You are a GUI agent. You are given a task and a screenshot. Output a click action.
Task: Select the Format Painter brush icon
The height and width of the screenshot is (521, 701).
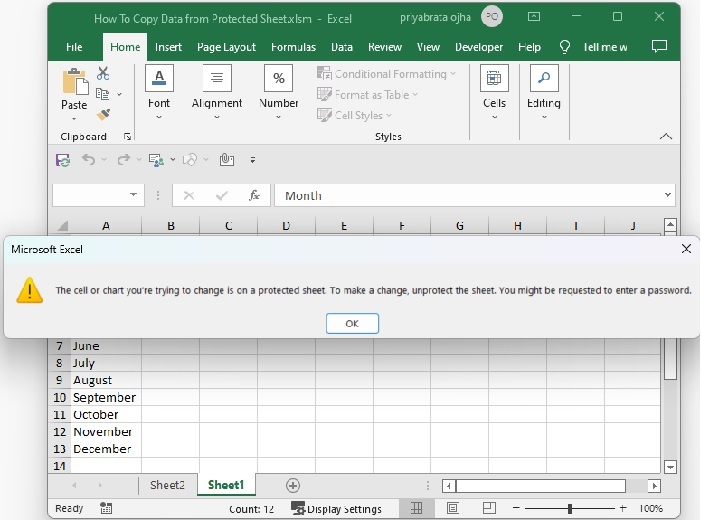click(x=103, y=115)
